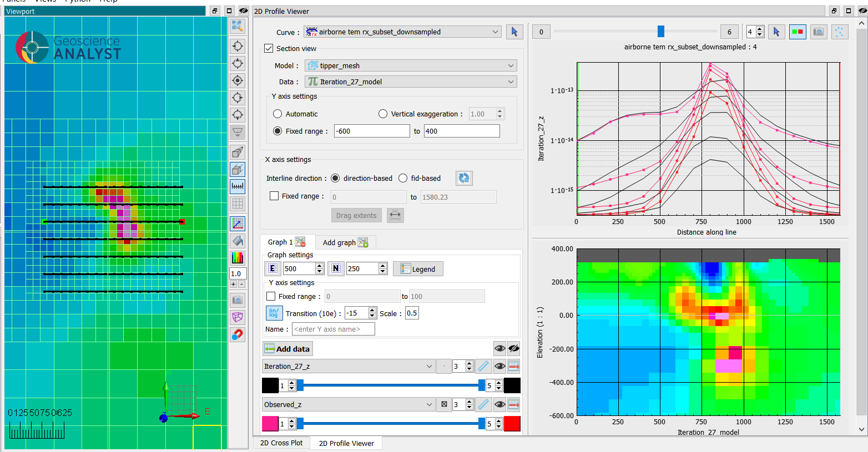Click the blue-highlighted 3D box icon
868x452 pixels.
click(x=238, y=169)
